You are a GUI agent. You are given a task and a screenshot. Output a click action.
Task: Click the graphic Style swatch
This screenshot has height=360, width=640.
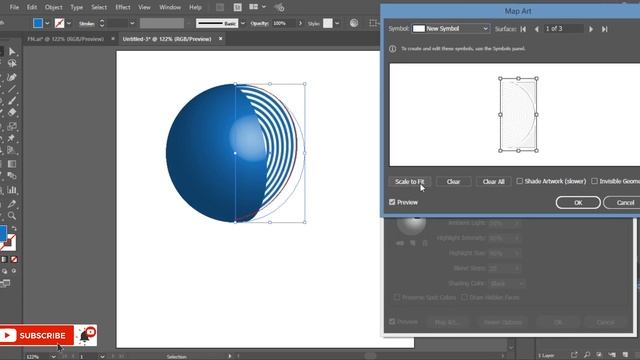point(328,23)
